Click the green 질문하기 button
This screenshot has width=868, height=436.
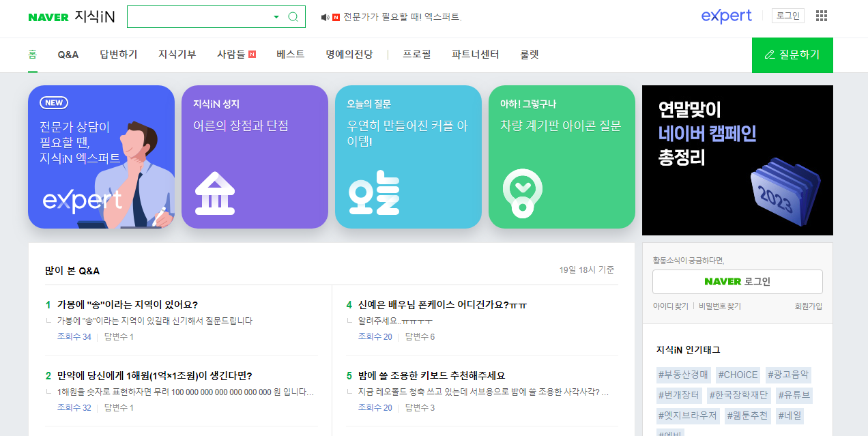click(x=792, y=55)
